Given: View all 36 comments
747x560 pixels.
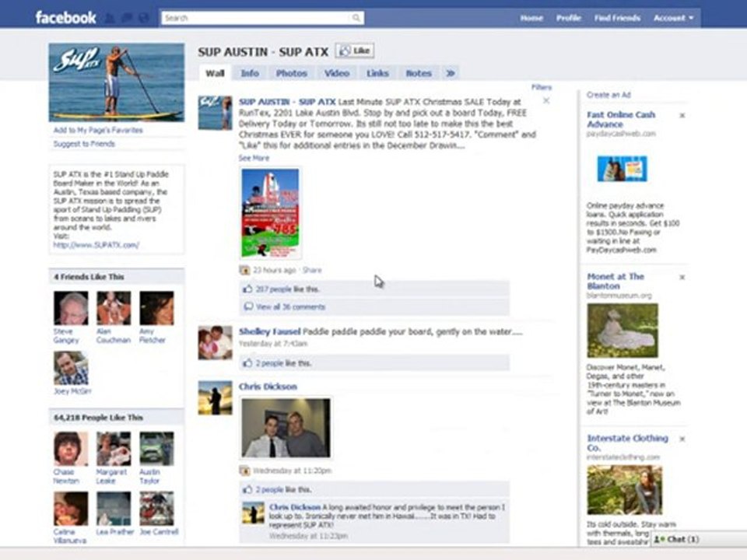Looking at the screenshot, I should (290, 307).
